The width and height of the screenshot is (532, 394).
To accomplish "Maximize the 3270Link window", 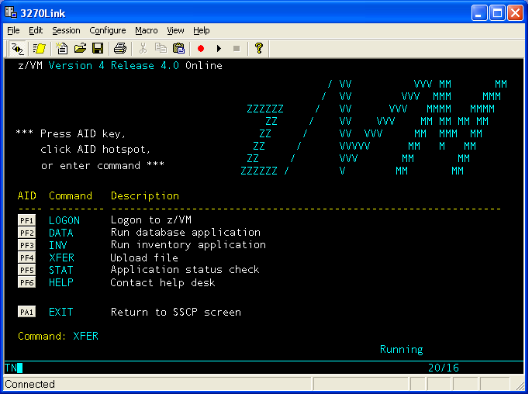I will coord(497,13).
